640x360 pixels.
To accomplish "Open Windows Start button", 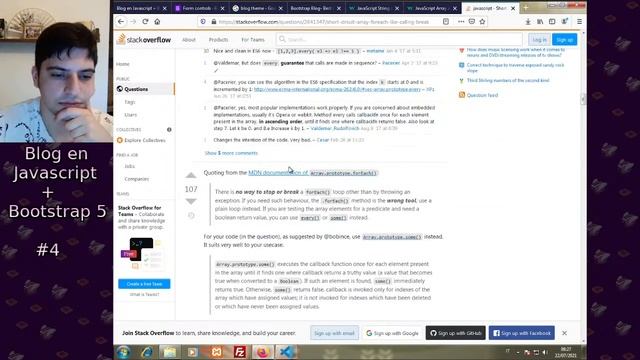I will point(124,352).
